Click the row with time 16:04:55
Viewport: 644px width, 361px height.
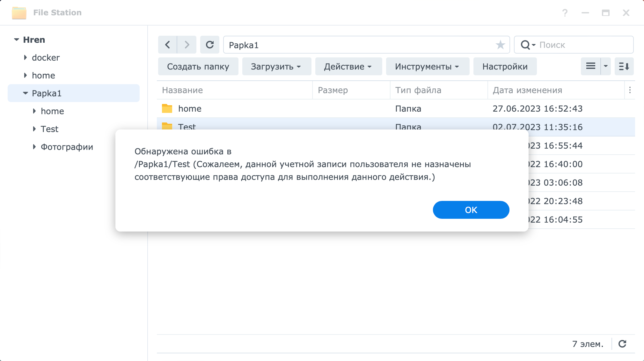click(x=582, y=220)
